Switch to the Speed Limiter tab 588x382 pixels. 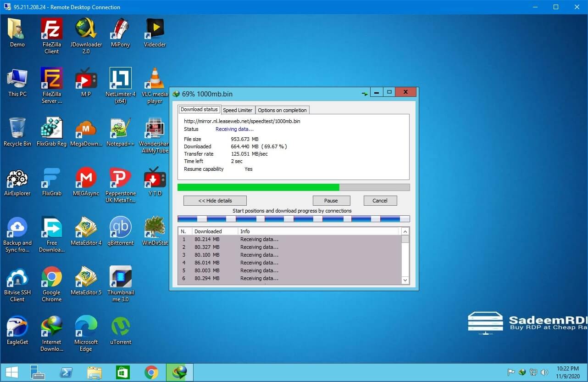coord(238,110)
